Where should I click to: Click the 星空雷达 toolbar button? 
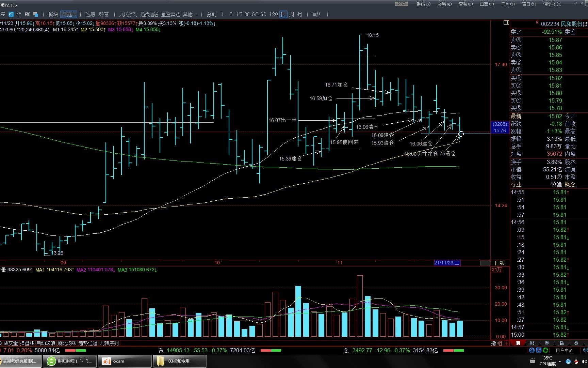click(x=170, y=14)
